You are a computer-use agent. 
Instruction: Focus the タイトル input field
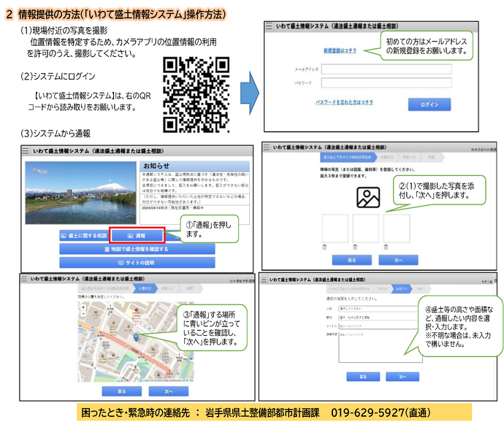tap(378, 326)
